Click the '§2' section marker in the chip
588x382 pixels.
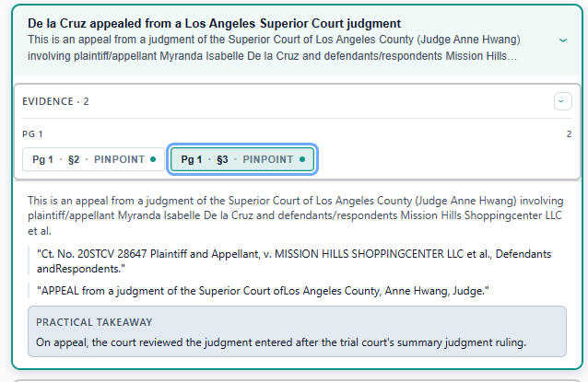point(74,159)
